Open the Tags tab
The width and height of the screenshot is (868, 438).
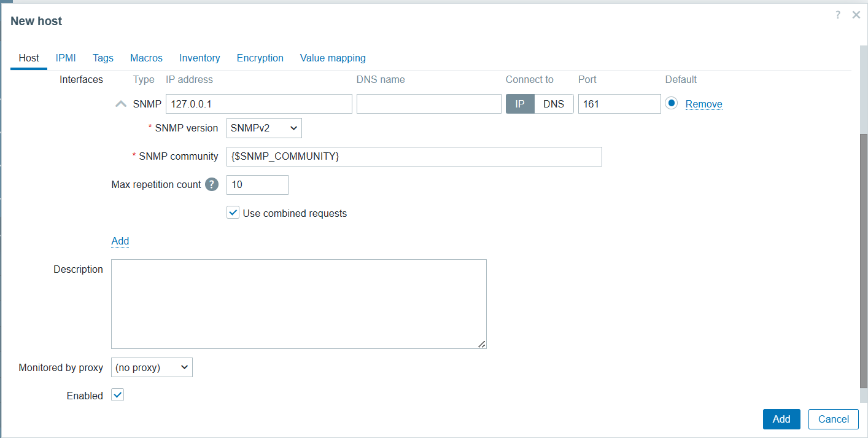pyautogui.click(x=103, y=58)
